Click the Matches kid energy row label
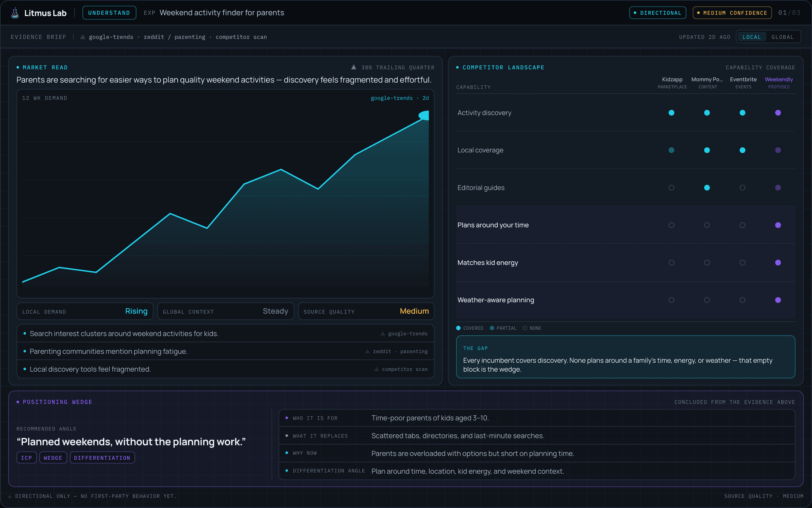The height and width of the screenshot is (508, 812). 487,263
